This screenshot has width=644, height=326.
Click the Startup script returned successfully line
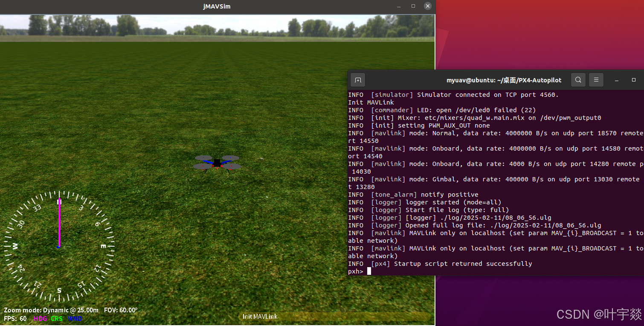coord(440,264)
